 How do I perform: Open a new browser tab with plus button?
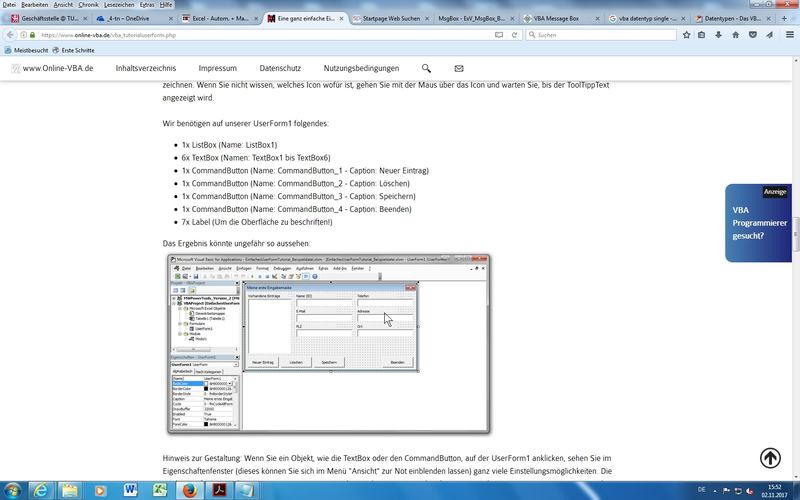(784, 18)
